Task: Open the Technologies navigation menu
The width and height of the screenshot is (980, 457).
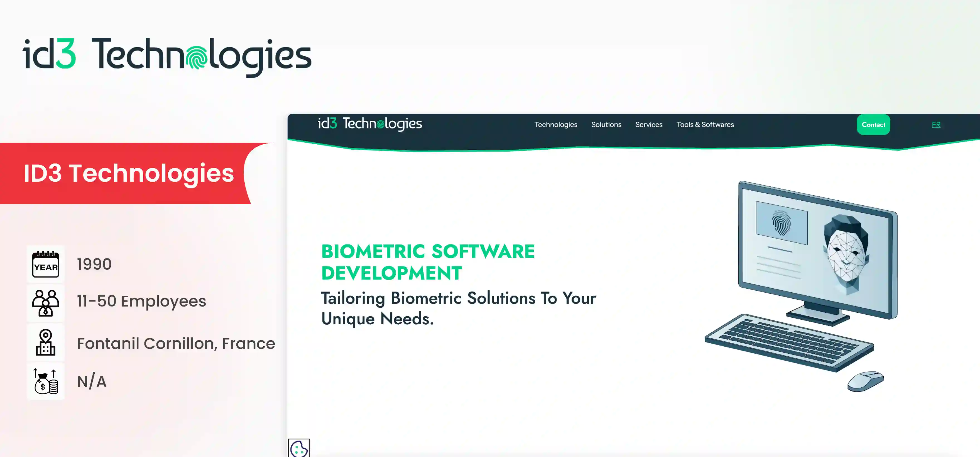Action: 555,125
